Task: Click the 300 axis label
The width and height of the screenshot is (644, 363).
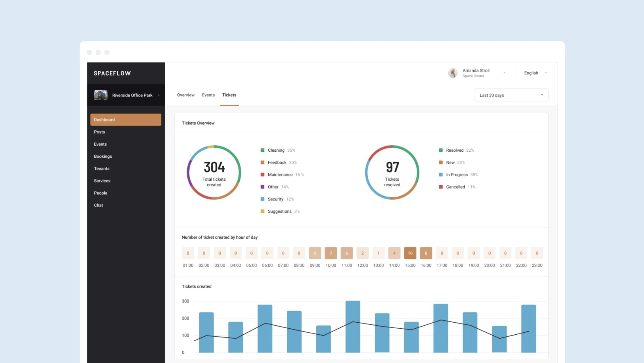Action: (185, 301)
